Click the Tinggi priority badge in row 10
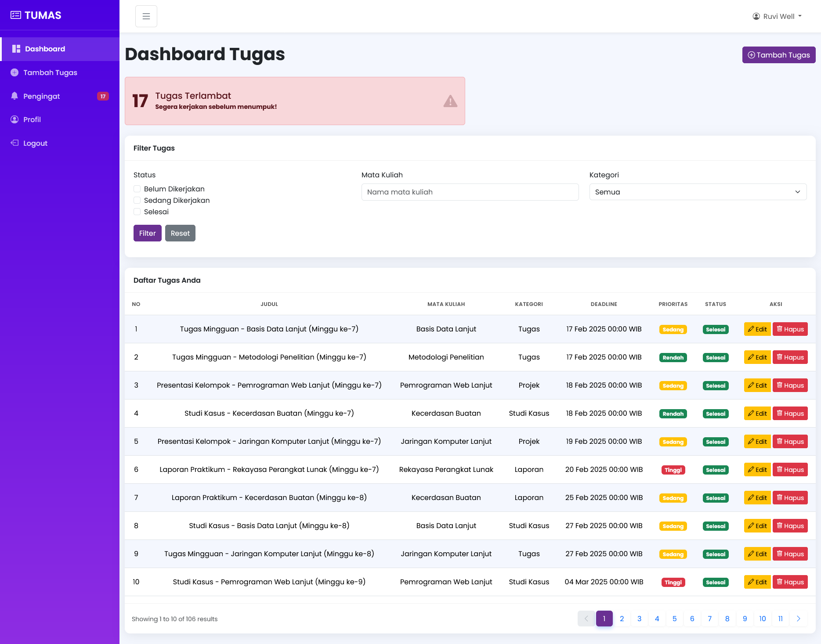Viewport: 821px width, 644px height. pos(673,582)
